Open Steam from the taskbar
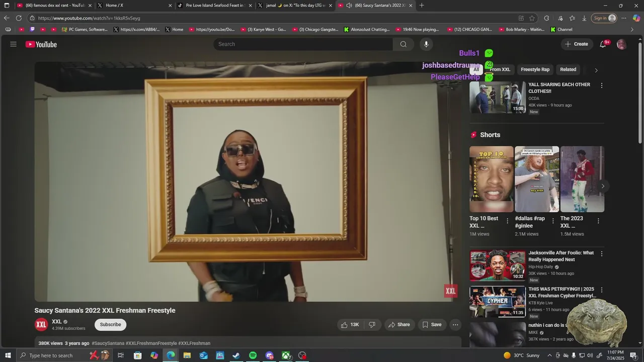Image resolution: width=644 pixels, height=362 pixels. pyautogui.click(x=236, y=355)
